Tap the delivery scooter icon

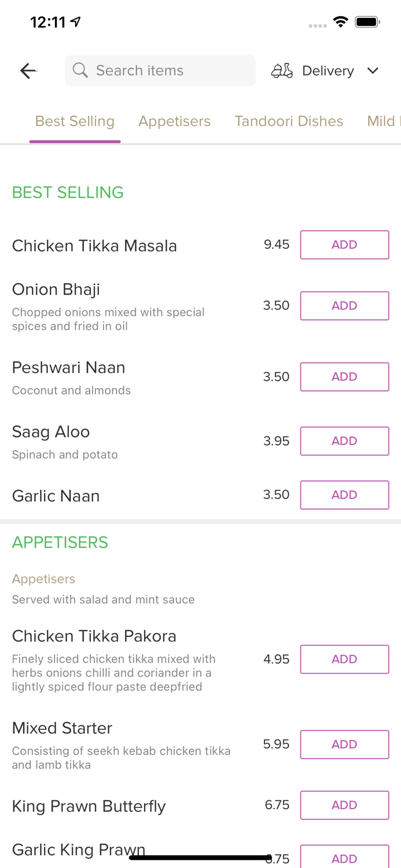[282, 71]
